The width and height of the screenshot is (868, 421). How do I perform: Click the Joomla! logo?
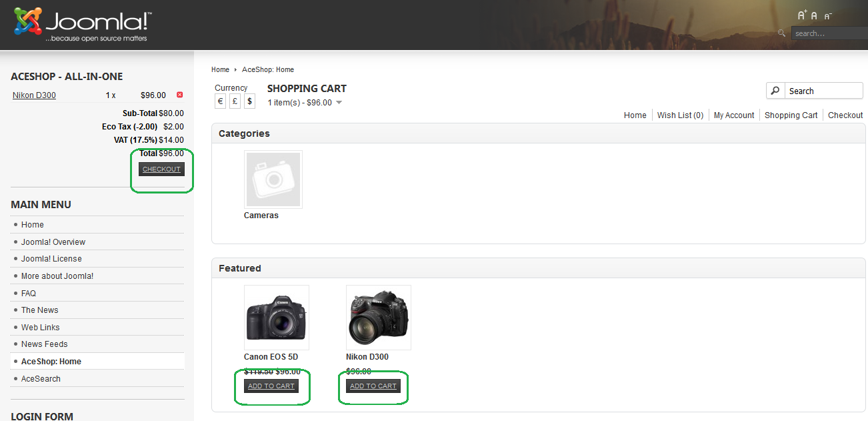click(83, 26)
